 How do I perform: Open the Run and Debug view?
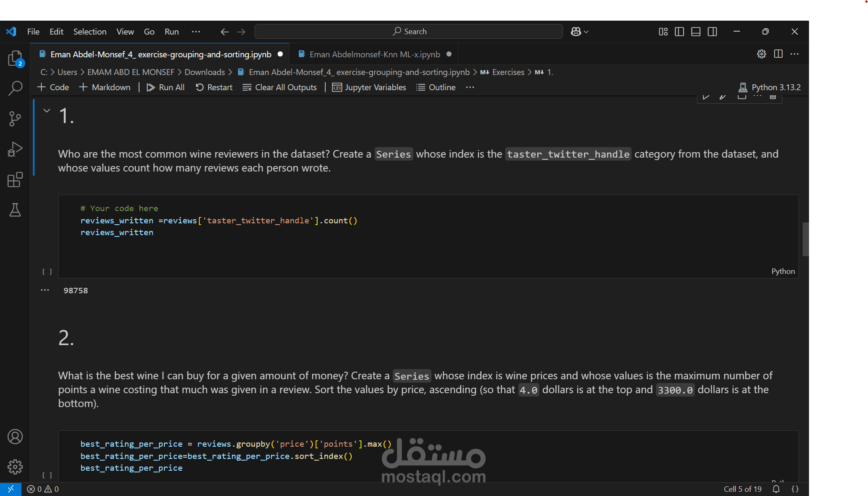pos(15,149)
